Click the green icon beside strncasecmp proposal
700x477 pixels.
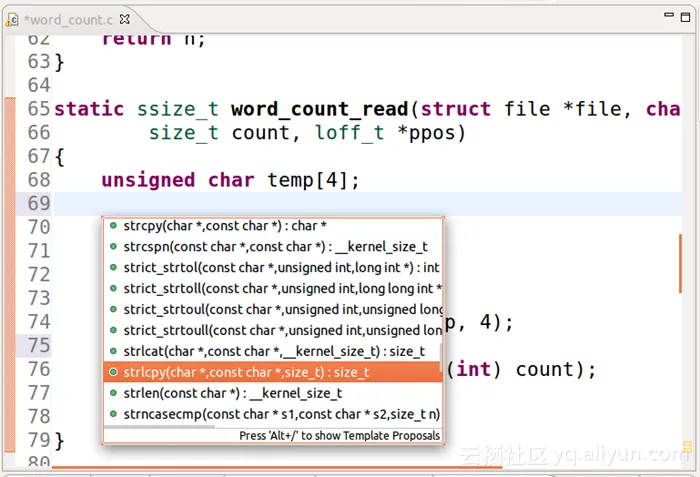point(114,414)
